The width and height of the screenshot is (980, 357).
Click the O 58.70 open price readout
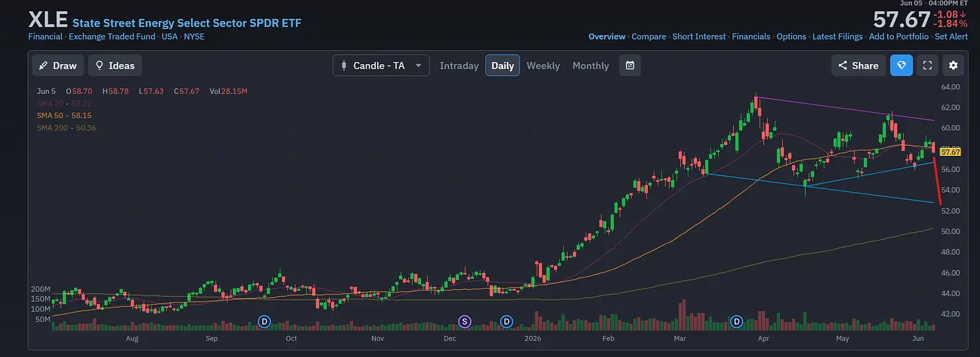pyautogui.click(x=79, y=91)
